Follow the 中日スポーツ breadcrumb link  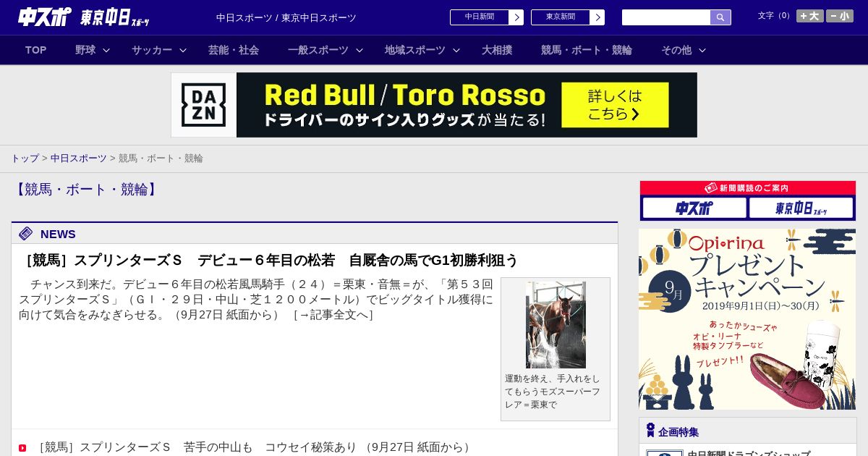click(79, 158)
